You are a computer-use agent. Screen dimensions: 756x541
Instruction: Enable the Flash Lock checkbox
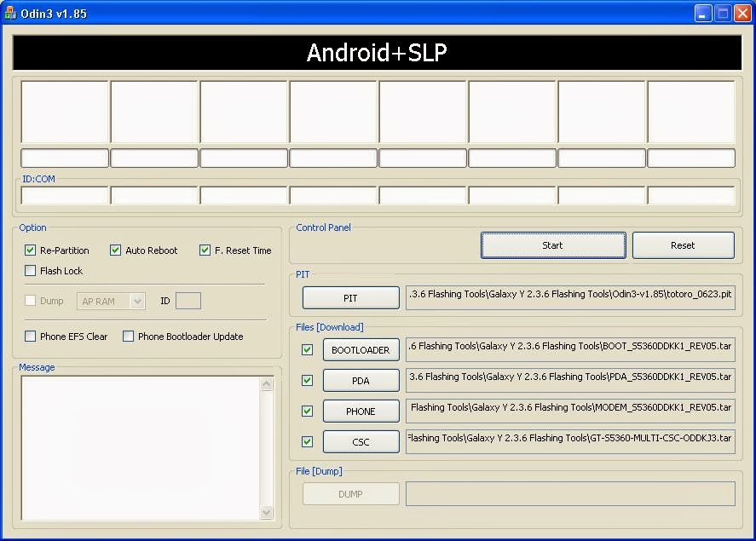[x=31, y=270]
